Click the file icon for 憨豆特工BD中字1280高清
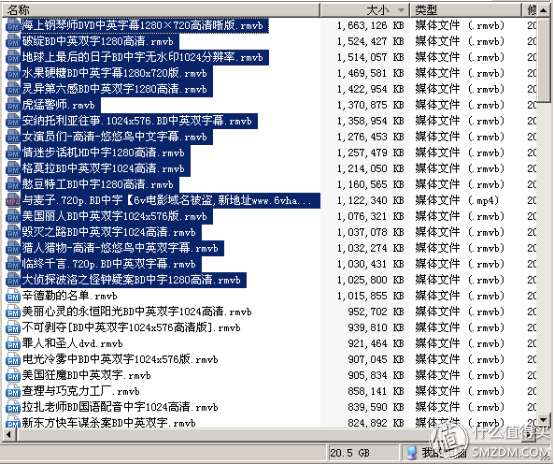This screenshot has width=554, height=464. coord(13,185)
